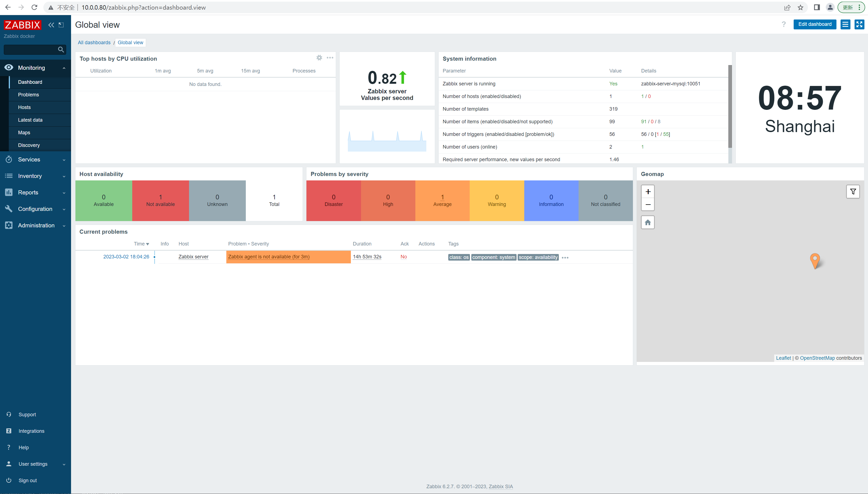This screenshot has width=868, height=494.
Task: Open dashboard actions hamburger menu
Action: pyautogui.click(x=845, y=24)
